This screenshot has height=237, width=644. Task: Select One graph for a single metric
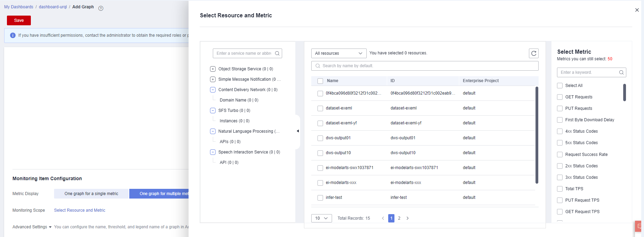point(92,194)
